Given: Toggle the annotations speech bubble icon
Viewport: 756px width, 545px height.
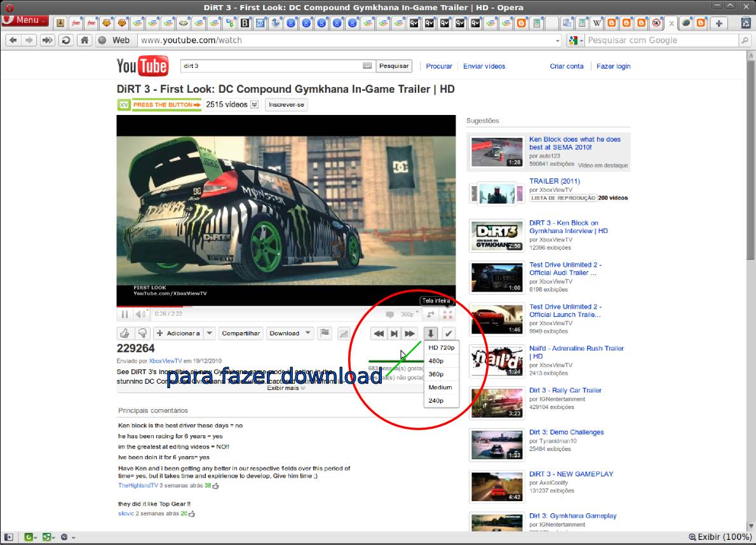Looking at the screenshot, I should (389, 314).
